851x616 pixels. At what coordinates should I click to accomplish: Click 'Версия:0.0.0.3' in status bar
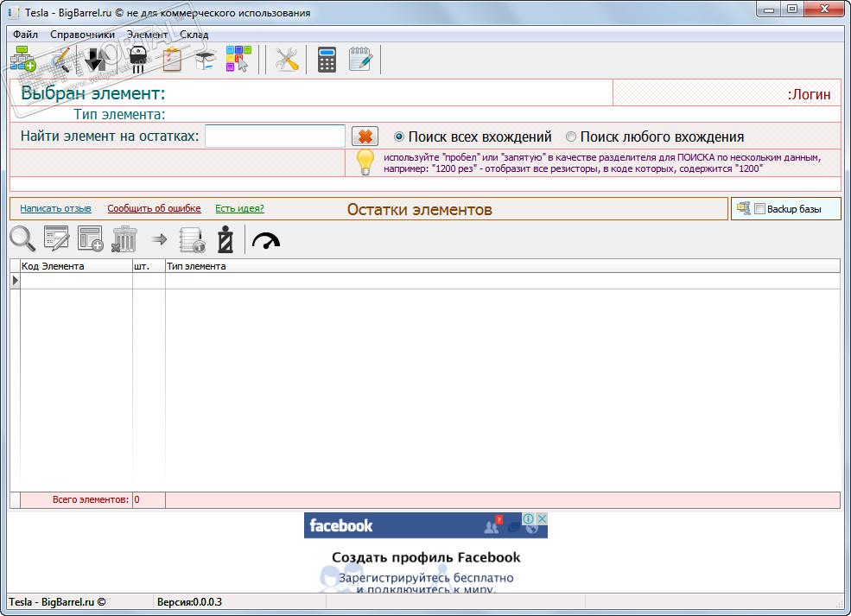tap(189, 602)
